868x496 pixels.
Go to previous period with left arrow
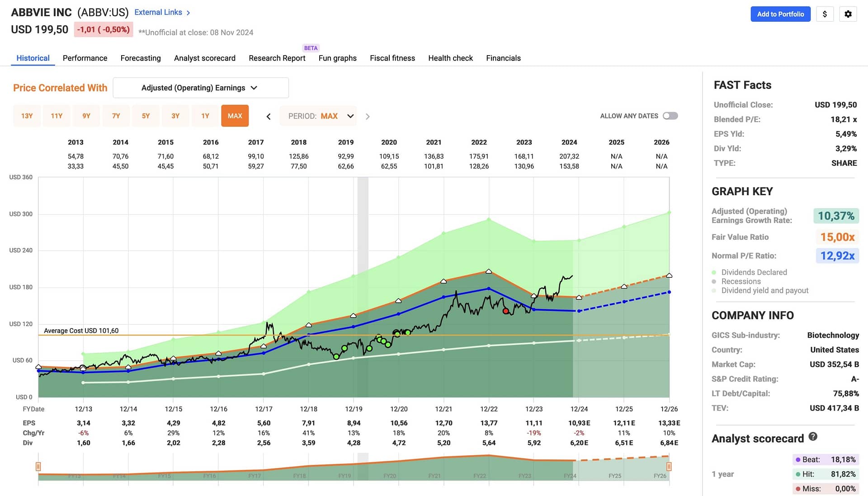click(x=269, y=117)
